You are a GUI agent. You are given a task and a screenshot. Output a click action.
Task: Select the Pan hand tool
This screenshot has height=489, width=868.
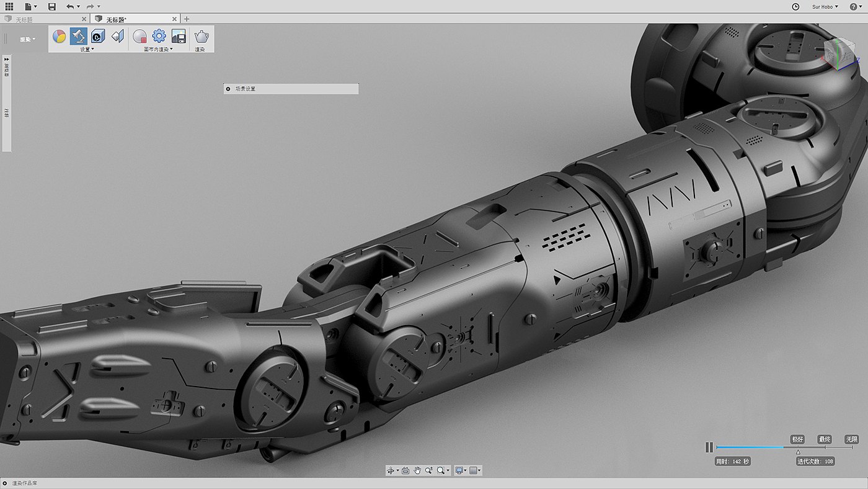[417, 470]
